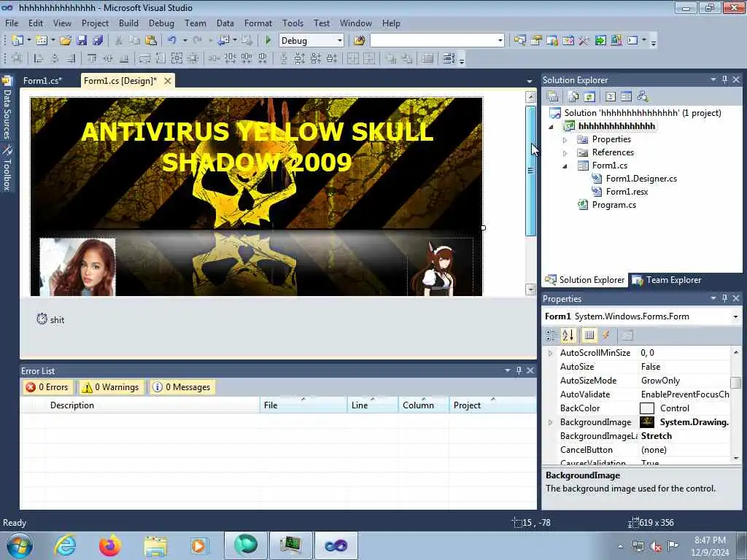This screenshot has height=560, width=747.
Task: Switch to the Team Explorer tab
Action: point(667,280)
